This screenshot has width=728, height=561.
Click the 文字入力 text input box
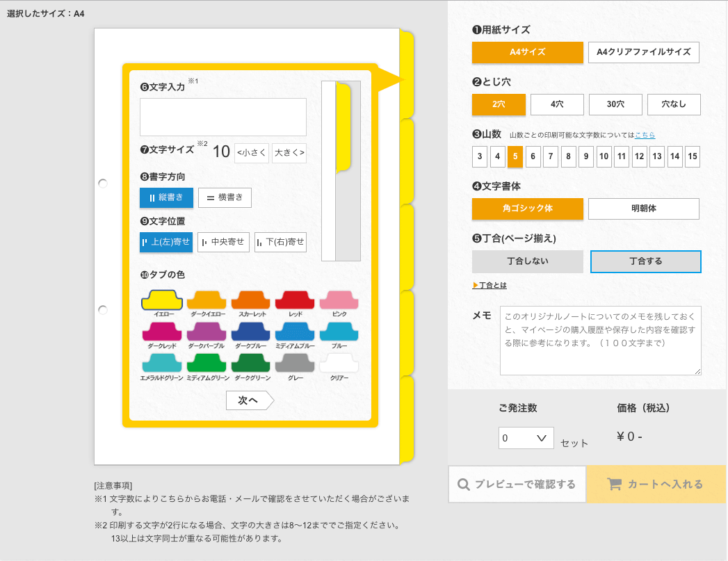pyautogui.click(x=223, y=117)
